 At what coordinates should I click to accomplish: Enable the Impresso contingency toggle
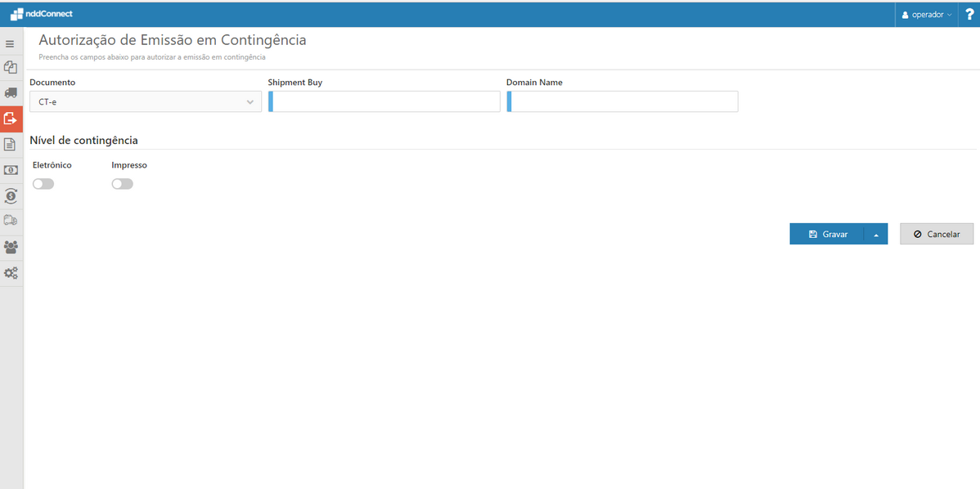point(122,183)
